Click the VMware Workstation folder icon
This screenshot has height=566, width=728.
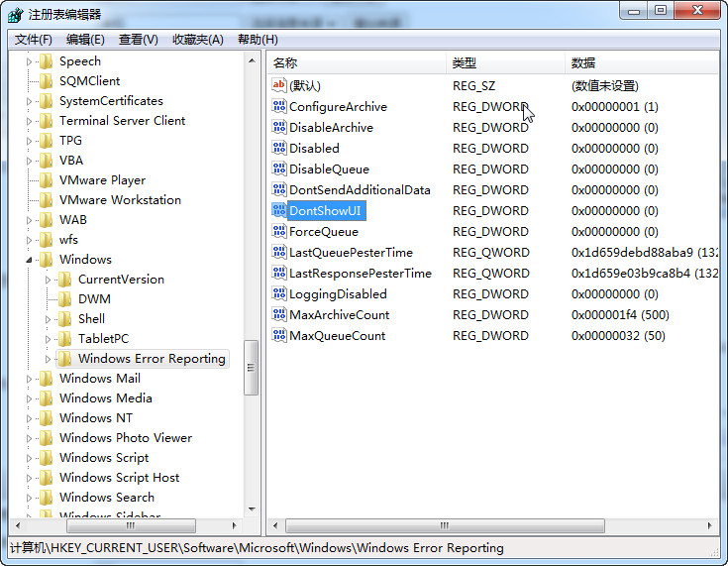coord(46,200)
